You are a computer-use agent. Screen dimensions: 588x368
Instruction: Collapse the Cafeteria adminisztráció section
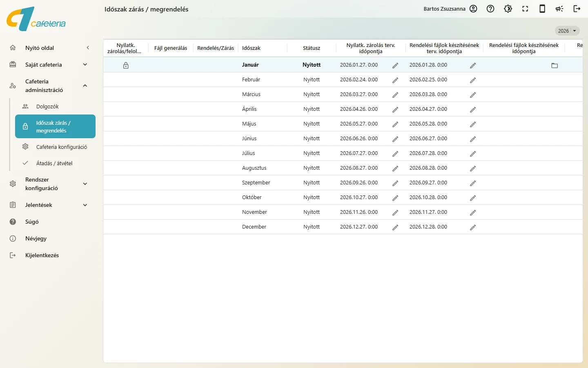[x=85, y=85]
